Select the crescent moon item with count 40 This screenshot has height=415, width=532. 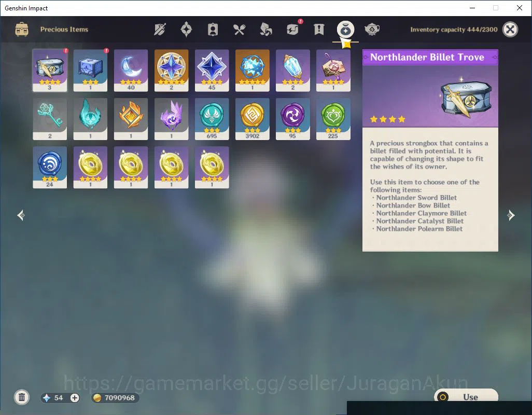pyautogui.click(x=131, y=70)
